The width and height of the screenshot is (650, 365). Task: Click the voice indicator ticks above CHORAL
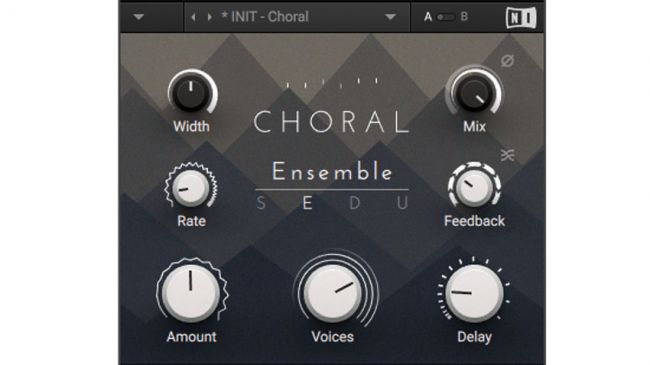332,83
